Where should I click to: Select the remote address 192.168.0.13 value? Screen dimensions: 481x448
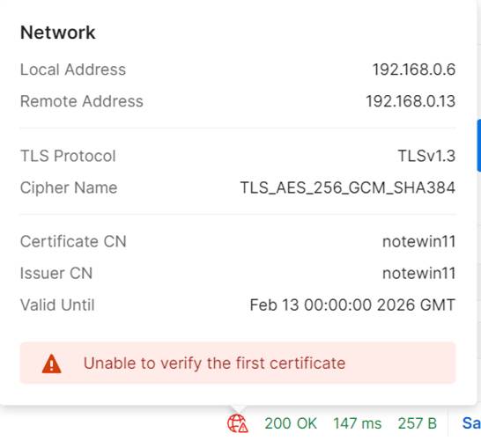click(411, 101)
